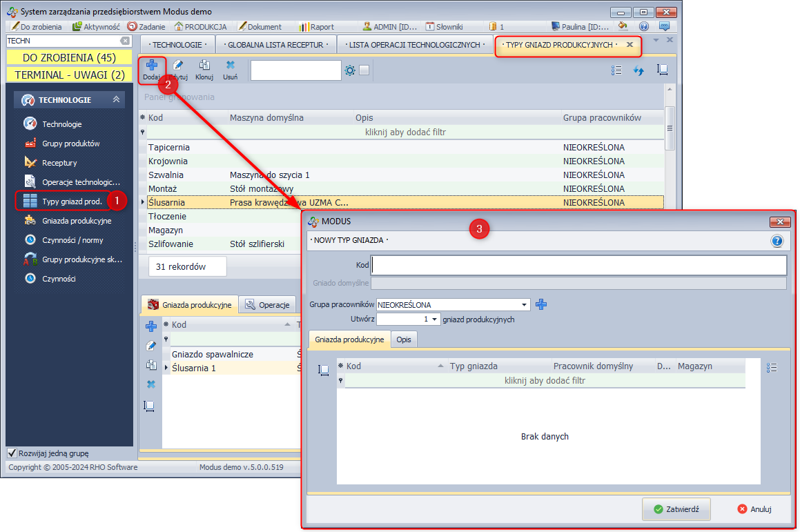800x532 pixels.
Task: Open the blue help question mark in dialog
Action: coord(777,241)
